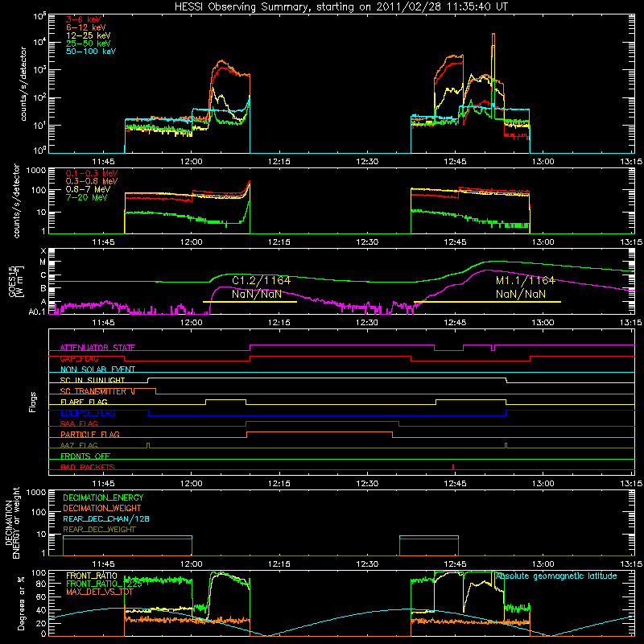Select the green FRONT_RATIO_1225 legend label

coord(104,584)
